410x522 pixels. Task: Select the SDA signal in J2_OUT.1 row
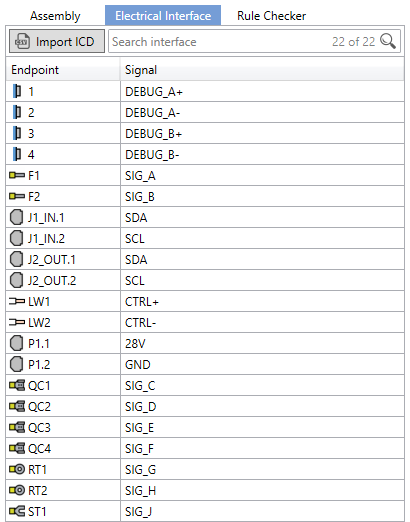(262, 259)
